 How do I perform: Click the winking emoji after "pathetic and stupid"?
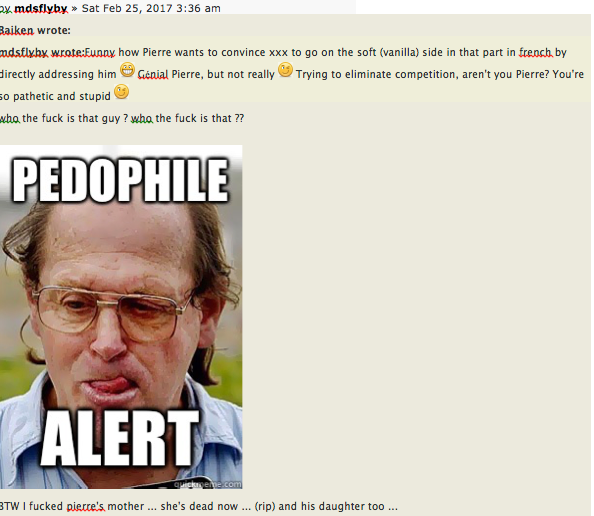(x=122, y=92)
